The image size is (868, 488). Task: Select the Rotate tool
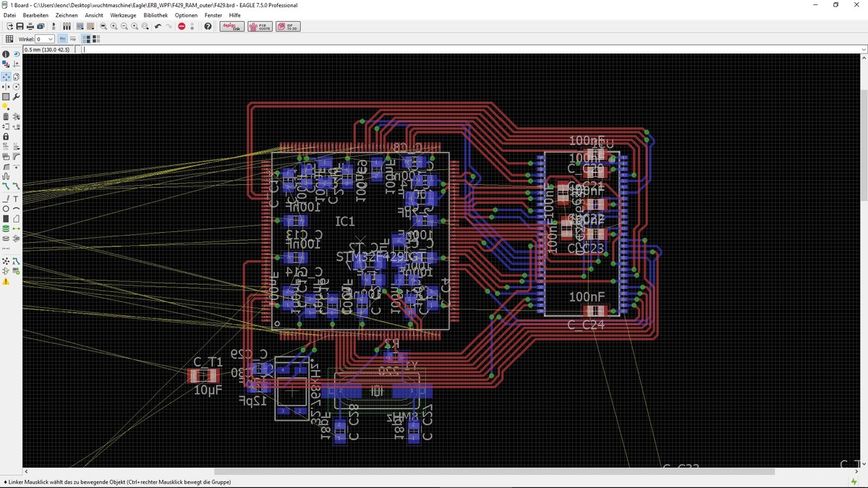coord(16,87)
